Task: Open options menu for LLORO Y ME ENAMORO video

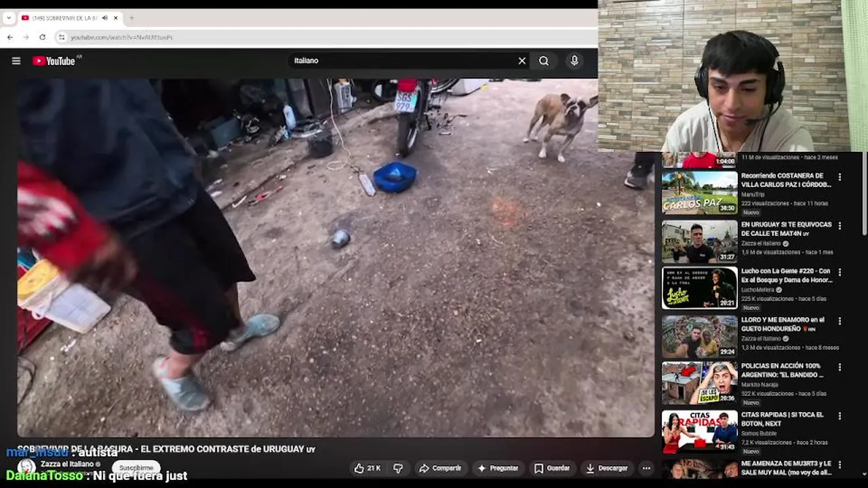Action: tap(840, 321)
